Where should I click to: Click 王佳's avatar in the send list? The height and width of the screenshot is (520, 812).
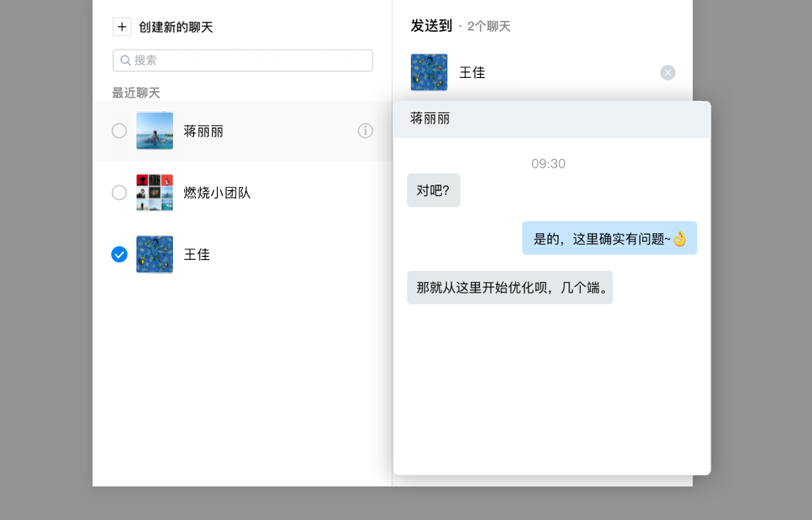[428, 72]
